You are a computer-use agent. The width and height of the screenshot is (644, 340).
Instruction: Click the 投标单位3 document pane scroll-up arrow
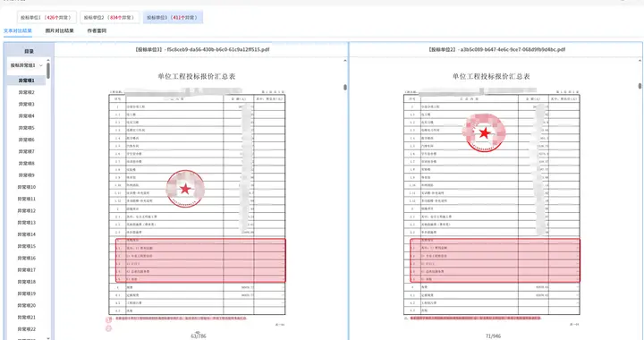point(345,61)
